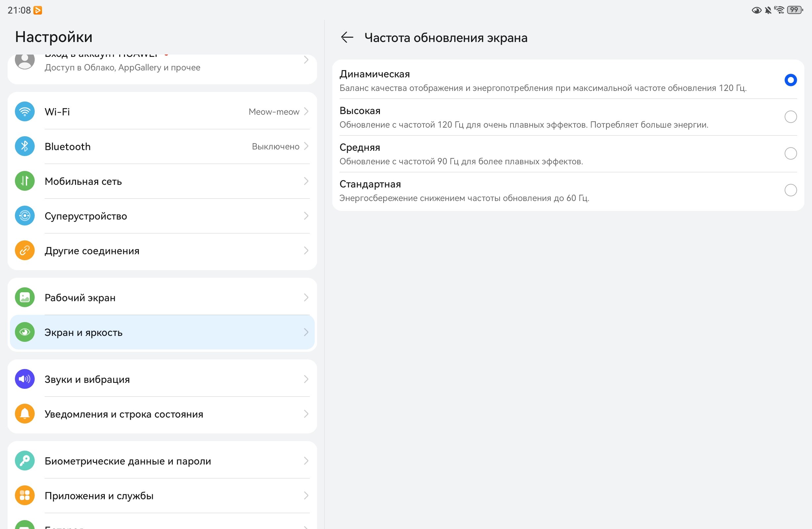Expand the Рабочий экран chevron
Viewport: 812px width, 529px height.
coord(306,298)
